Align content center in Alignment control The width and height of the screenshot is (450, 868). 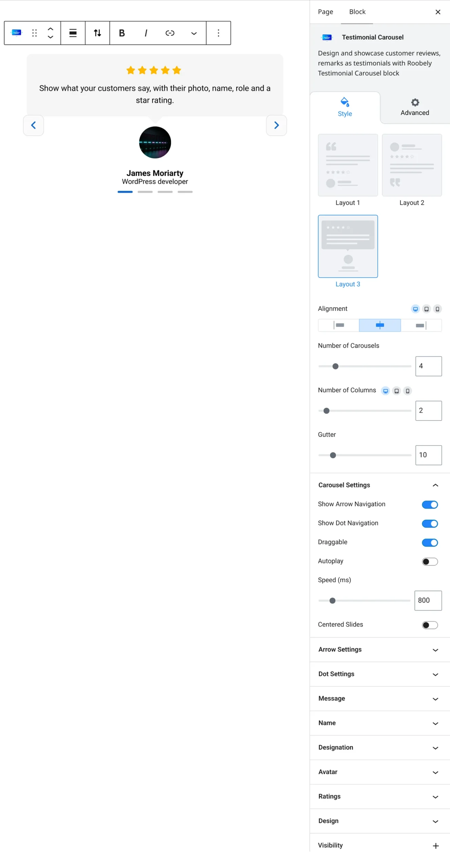click(380, 325)
